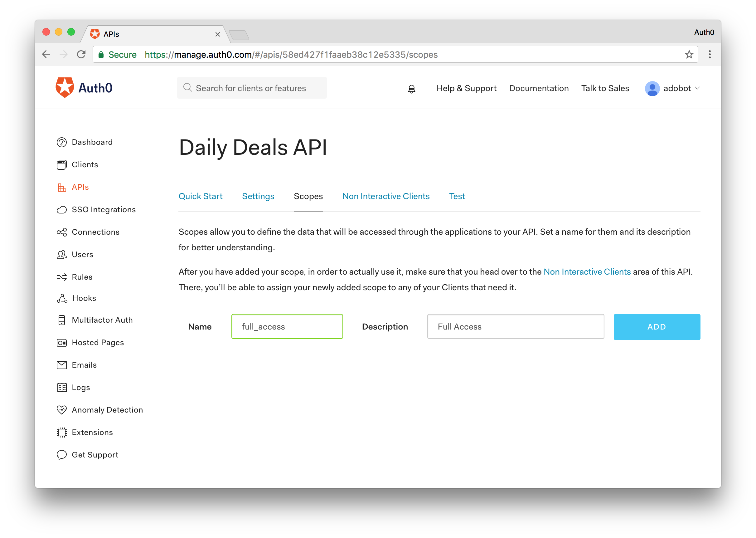Click the search for clients box
This screenshot has height=538, width=756.
pos(252,88)
